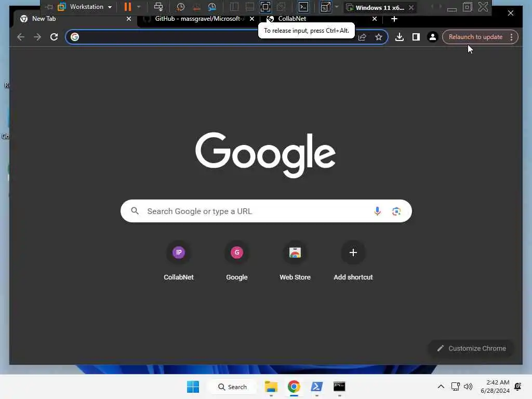Image resolution: width=532 pixels, height=399 pixels.
Task: Click the unity mode icon
Action: pyautogui.click(x=281, y=7)
